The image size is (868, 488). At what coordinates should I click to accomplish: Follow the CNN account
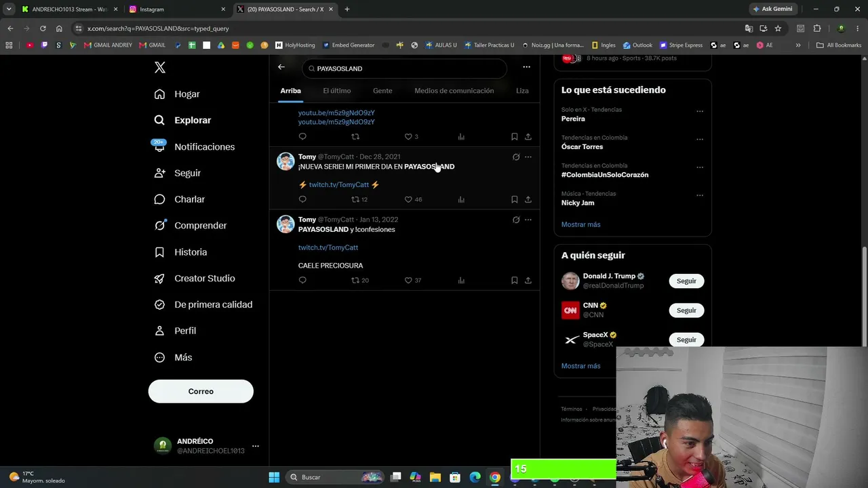[x=686, y=310]
